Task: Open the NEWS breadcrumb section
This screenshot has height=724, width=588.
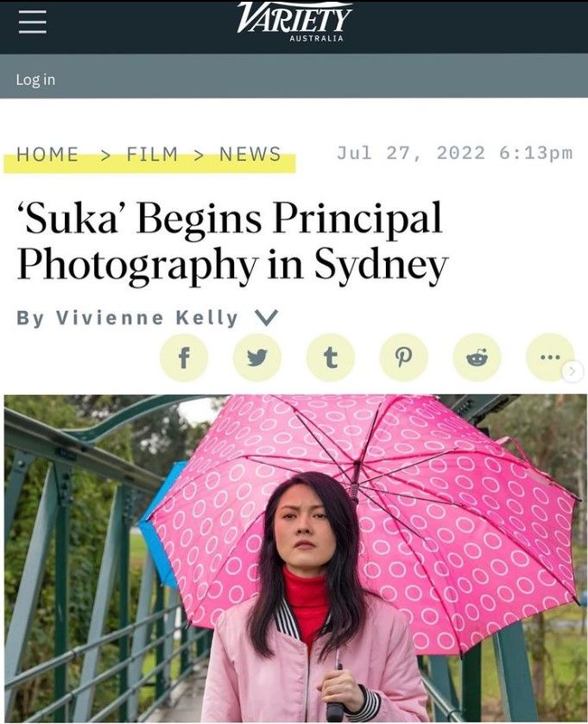Action: pos(250,155)
